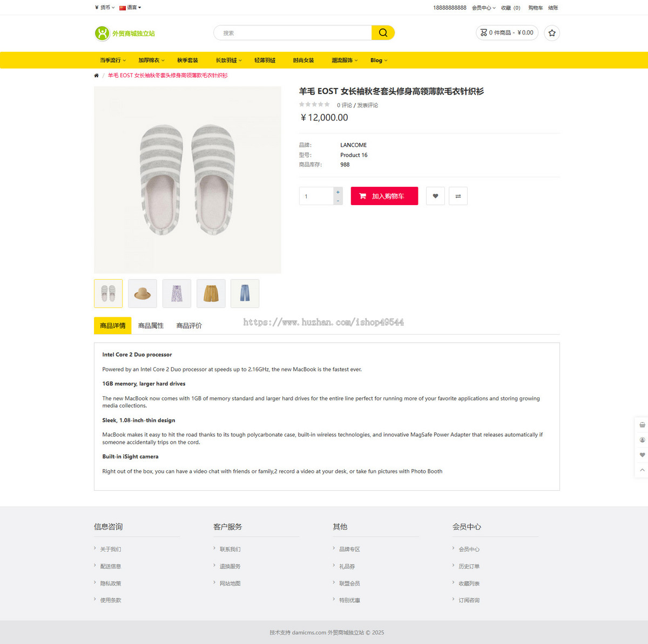Viewport: 648px width, 644px height.
Task: Click the product rating stars
Action: pos(314,104)
